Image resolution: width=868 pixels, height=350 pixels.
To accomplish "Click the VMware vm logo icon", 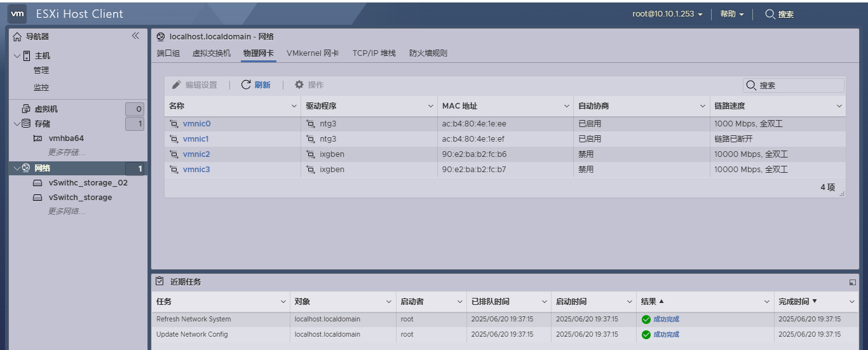I will (18, 13).
